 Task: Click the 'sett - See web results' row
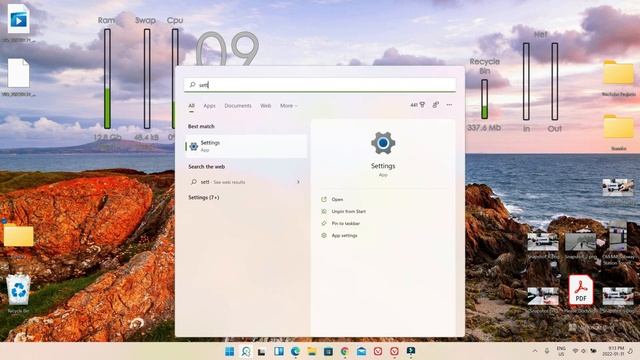coord(246,182)
